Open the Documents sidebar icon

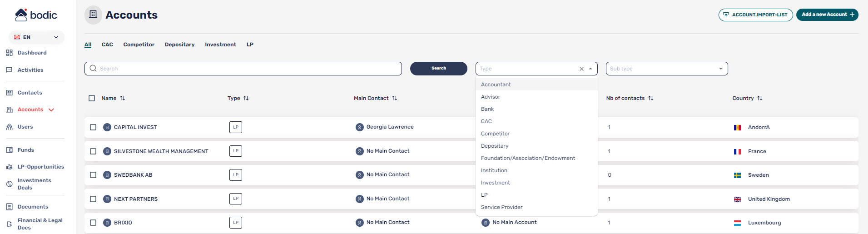[10, 207]
